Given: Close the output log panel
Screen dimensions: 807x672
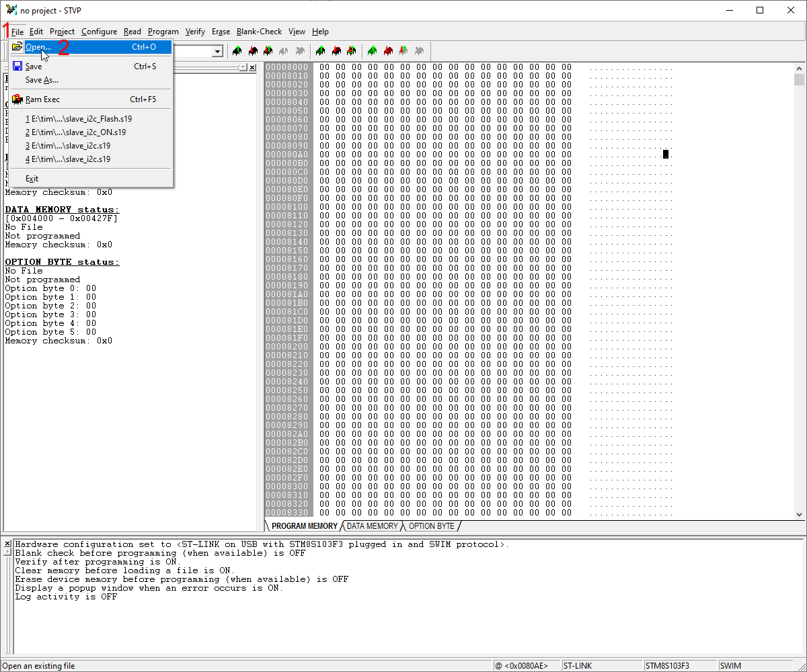Looking at the screenshot, I should [7, 544].
